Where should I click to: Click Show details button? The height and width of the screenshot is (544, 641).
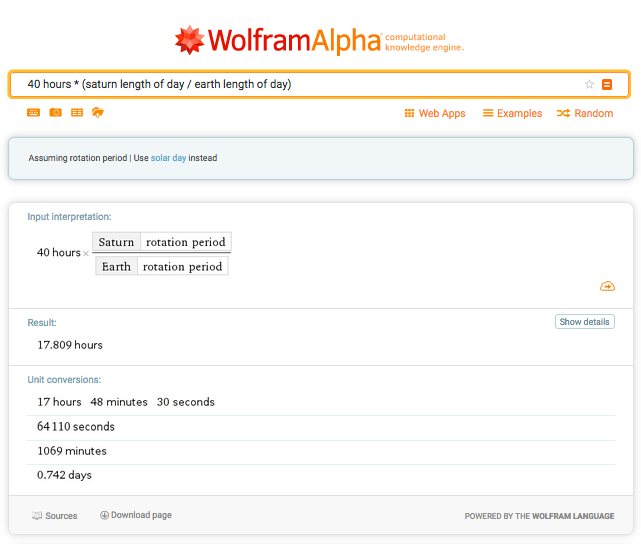coord(585,322)
